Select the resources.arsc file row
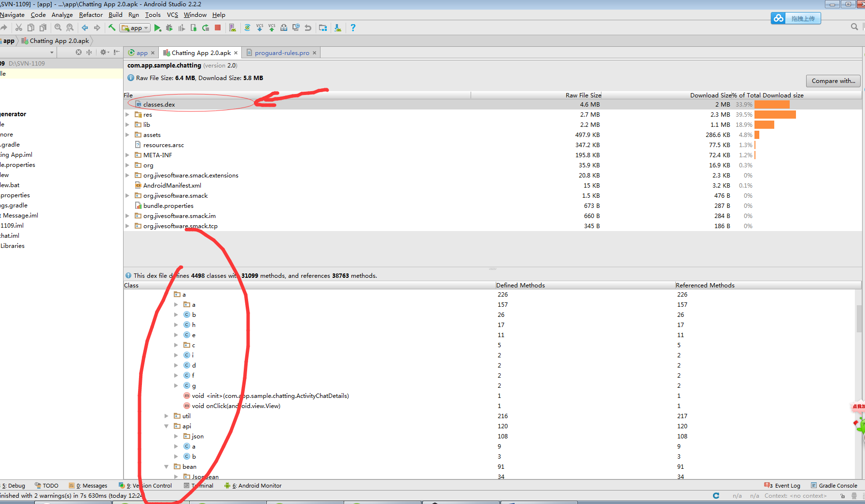This screenshot has width=865, height=504. [492, 145]
